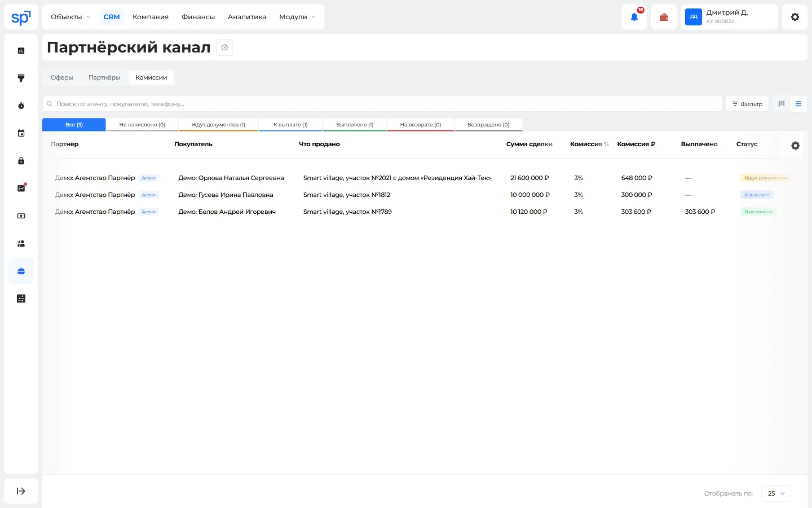Viewport: 812px width, 508px height.
Task: Filter by Не начислено (0)
Action: pyautogui.click(x=142, y=125)
